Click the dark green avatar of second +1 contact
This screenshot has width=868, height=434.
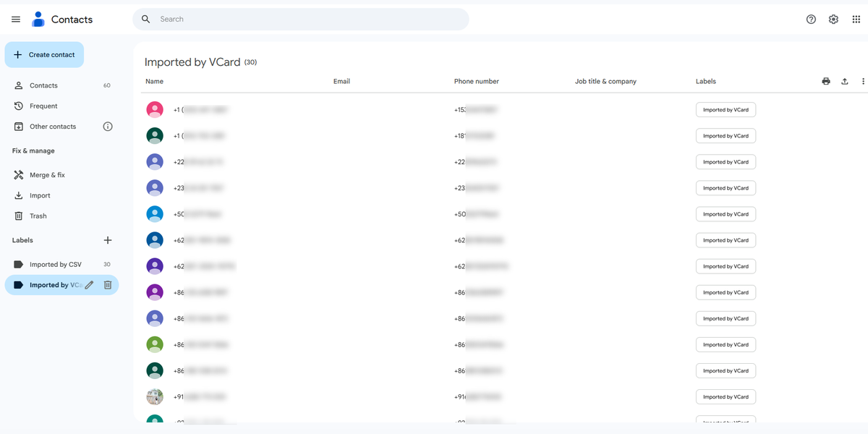pyautogui.click(x=155, y=136)
